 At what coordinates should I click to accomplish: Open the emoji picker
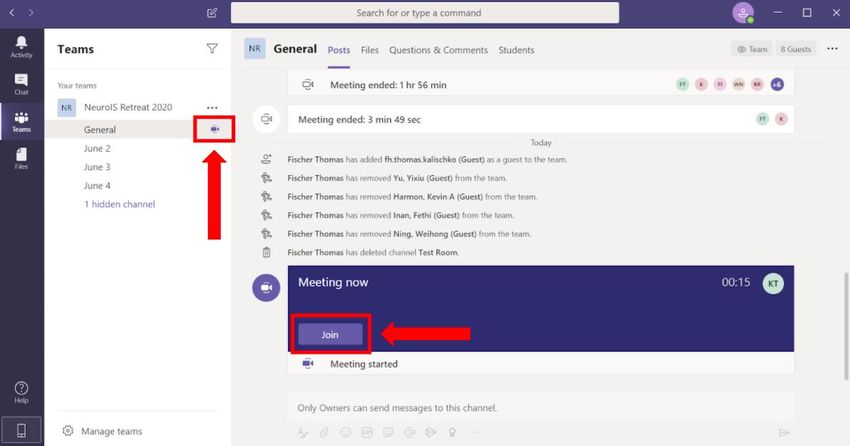click(x=345, y=432)
